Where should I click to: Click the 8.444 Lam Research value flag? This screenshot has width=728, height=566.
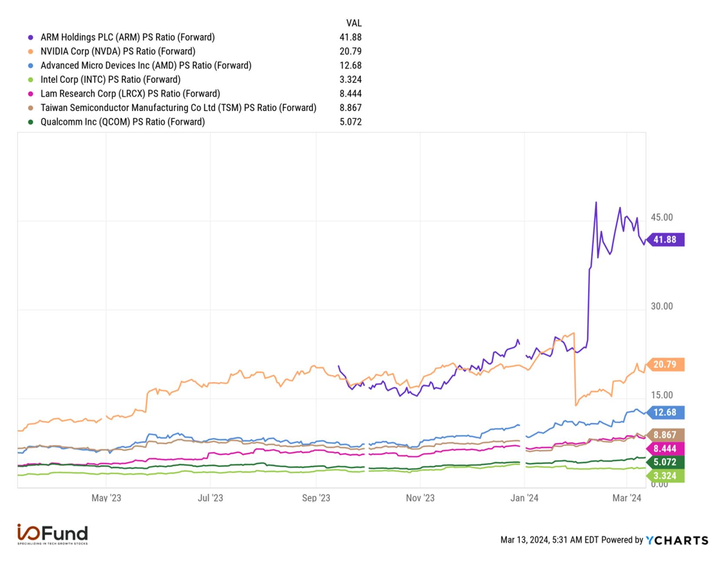click(665, 449)
